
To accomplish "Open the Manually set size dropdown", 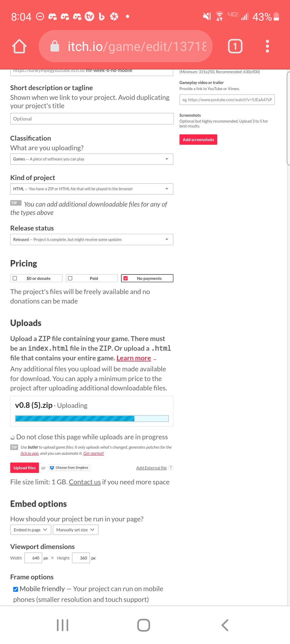I will [75, 530].
